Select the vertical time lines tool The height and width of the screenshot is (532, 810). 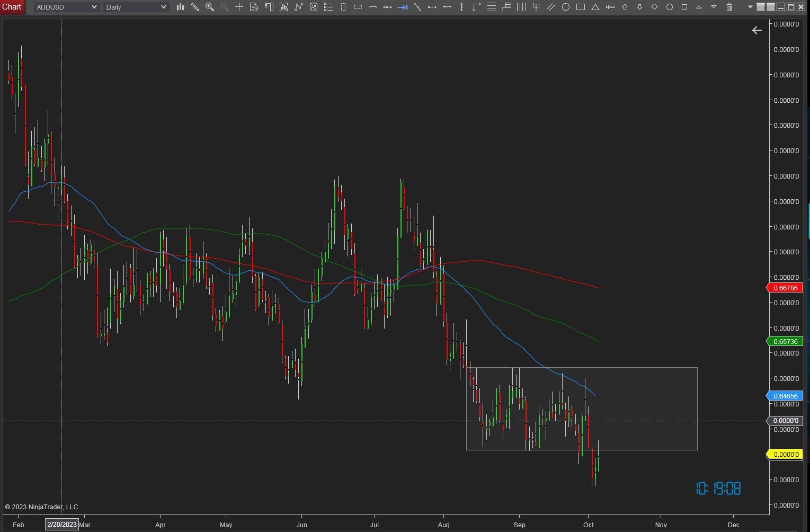521,7
